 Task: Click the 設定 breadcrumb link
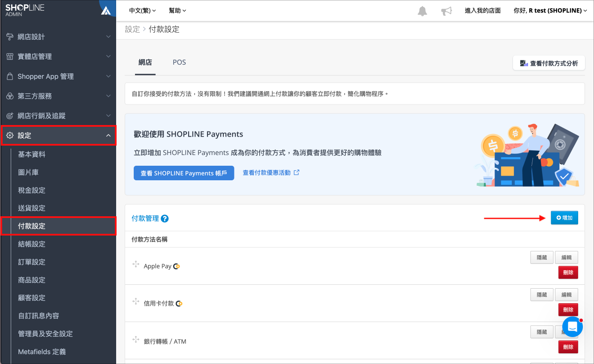[132, 30]
